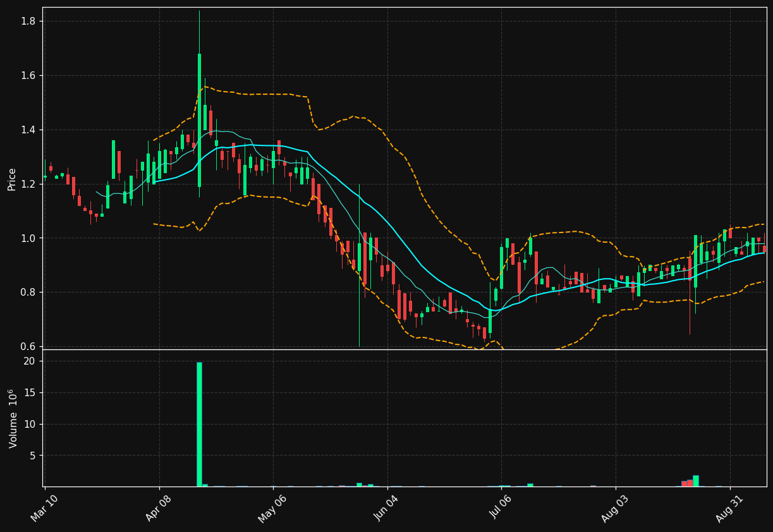773x532 pixels.
Task: Click the Volume axis title
Action: point(13,418)
